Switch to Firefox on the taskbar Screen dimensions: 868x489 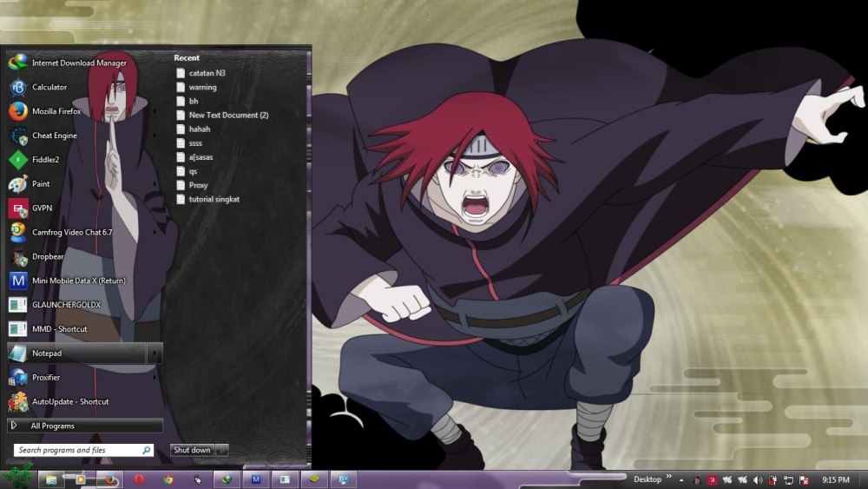[x=110, y=479]
